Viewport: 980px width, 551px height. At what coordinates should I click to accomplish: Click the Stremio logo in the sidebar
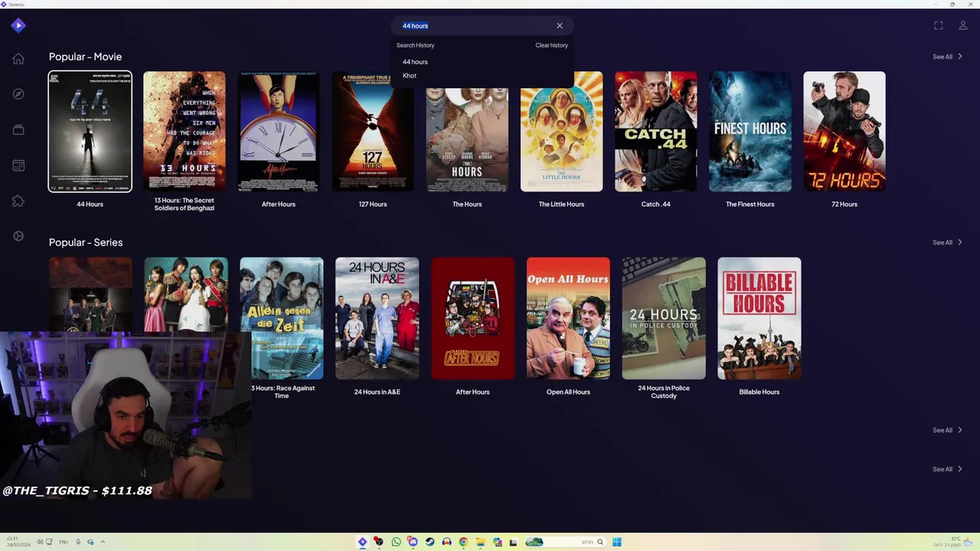click(18, 25)
